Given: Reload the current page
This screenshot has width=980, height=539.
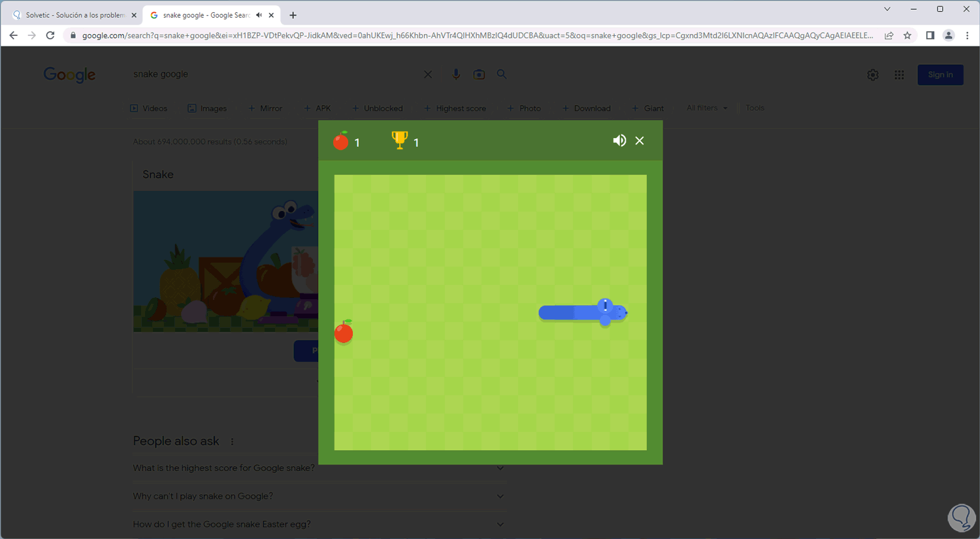Looking at the screenshot, I should [50, 35].
